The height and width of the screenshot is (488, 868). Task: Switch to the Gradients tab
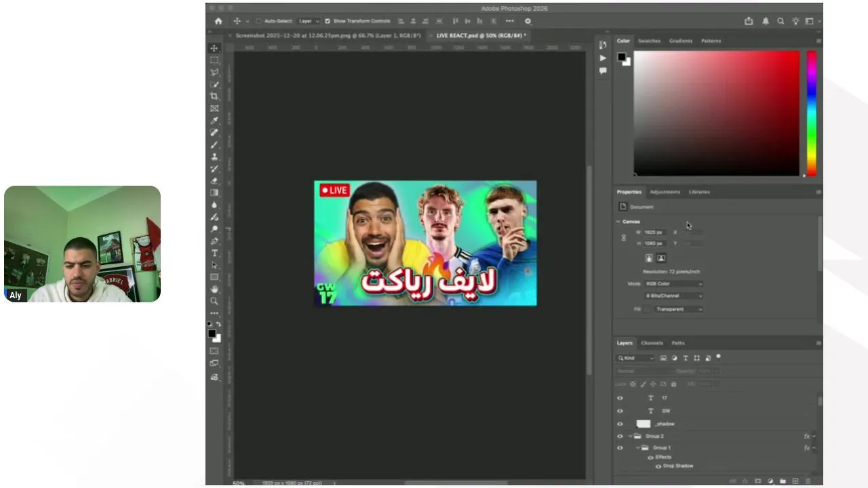681,41
